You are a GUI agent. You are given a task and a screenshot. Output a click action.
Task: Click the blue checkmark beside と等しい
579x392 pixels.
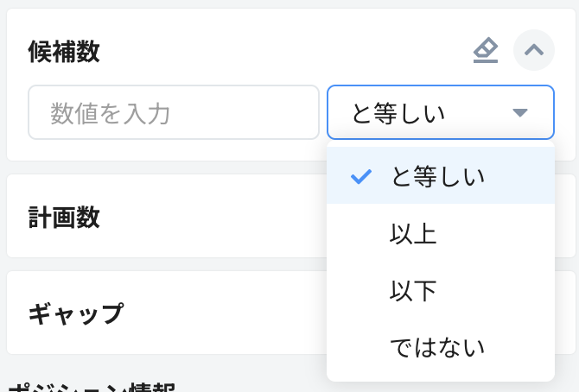[x=361, y=177]
